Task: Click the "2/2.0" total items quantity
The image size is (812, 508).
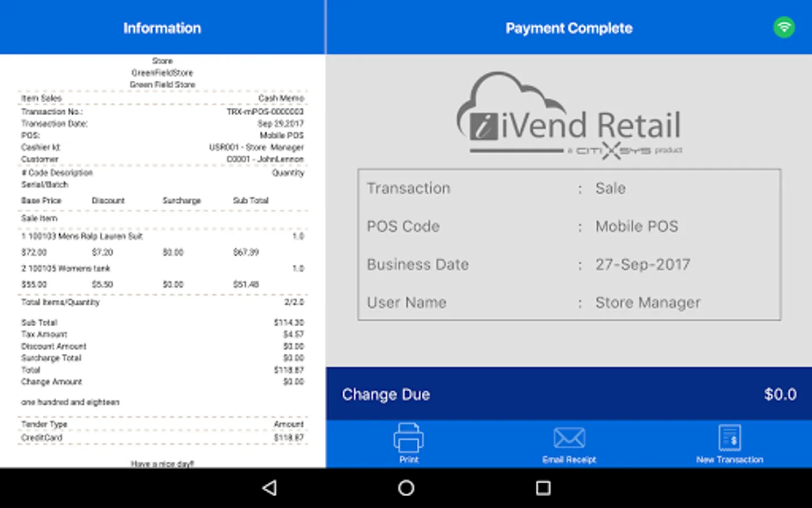Action: pyautogui.click(x=294, y=303)
